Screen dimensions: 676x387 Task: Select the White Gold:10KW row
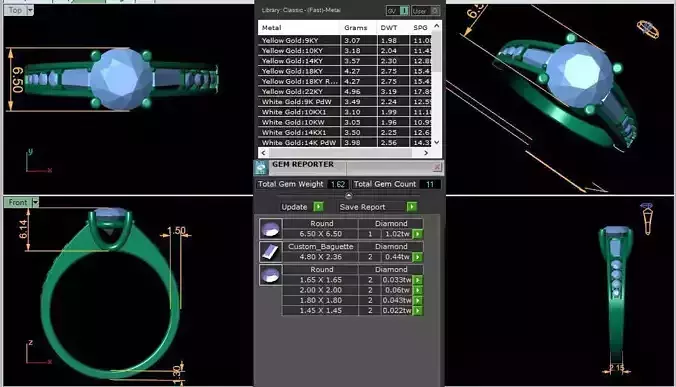pyautogui.click(x=345, y=122)
